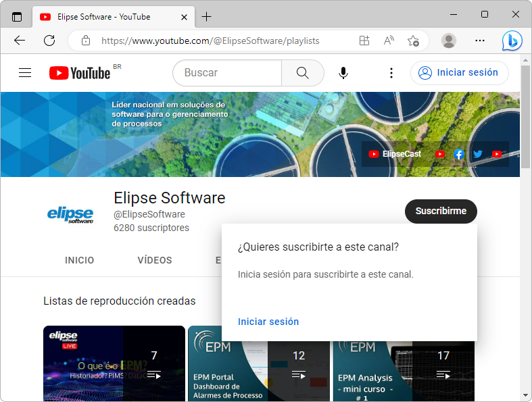This screenshot has height=402, width=532.
Task: Click Iniciar sesión button in header
Action: point(459,73)
